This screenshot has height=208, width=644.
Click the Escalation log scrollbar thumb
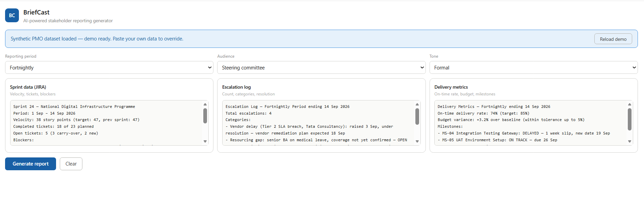pyautogui.click(x=417, y=116)
